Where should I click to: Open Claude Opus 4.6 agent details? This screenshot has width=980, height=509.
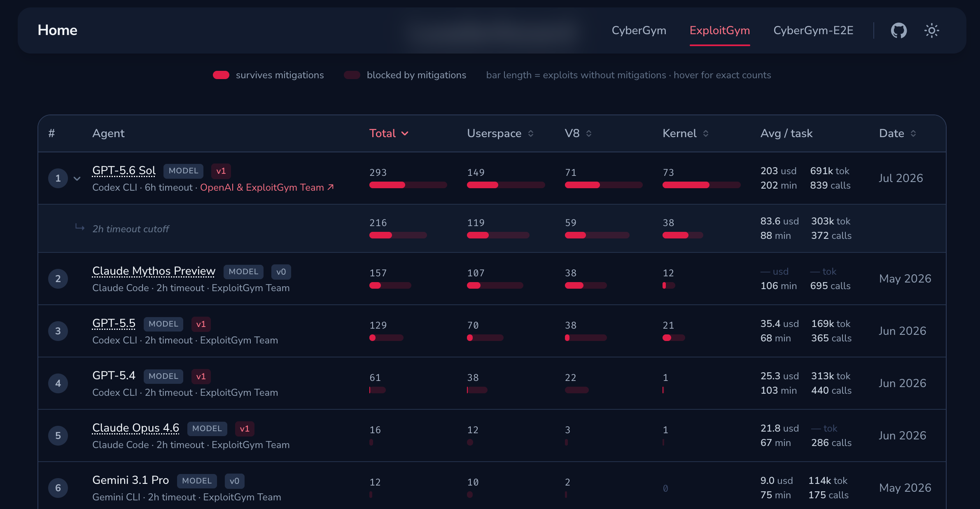click(136, 428)
